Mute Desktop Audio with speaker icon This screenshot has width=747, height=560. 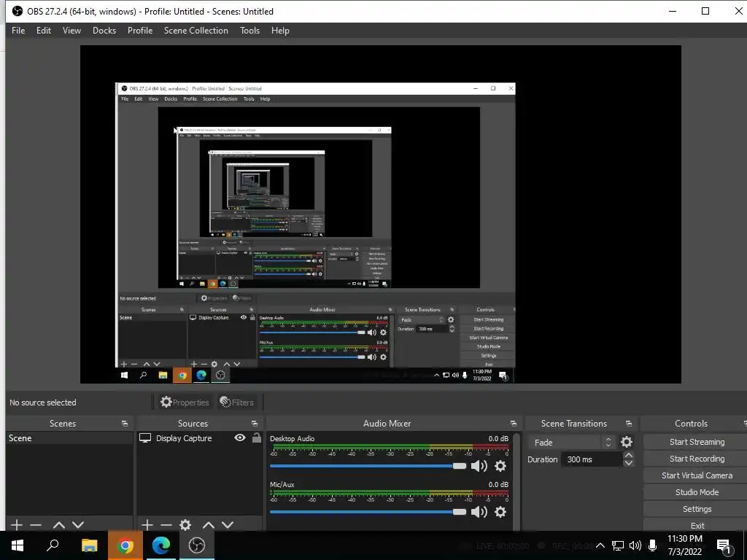479,466
